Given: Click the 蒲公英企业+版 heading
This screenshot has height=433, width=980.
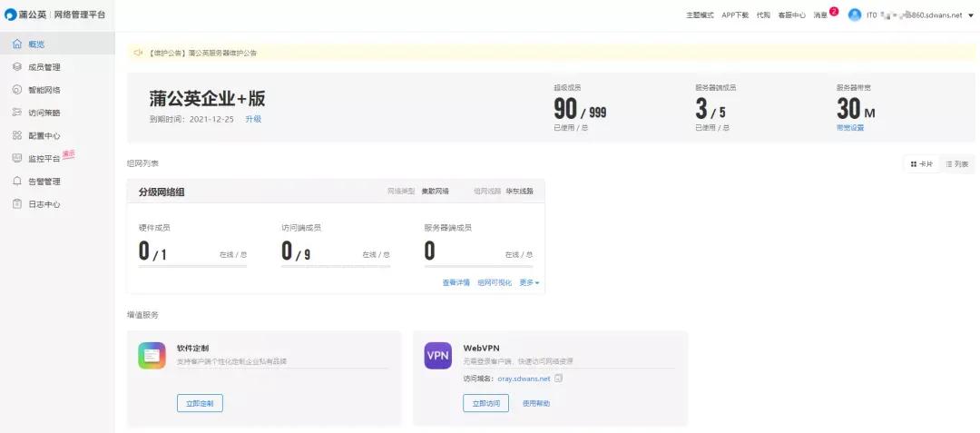Looking at the screenshot, I should (x=208, y=99).
